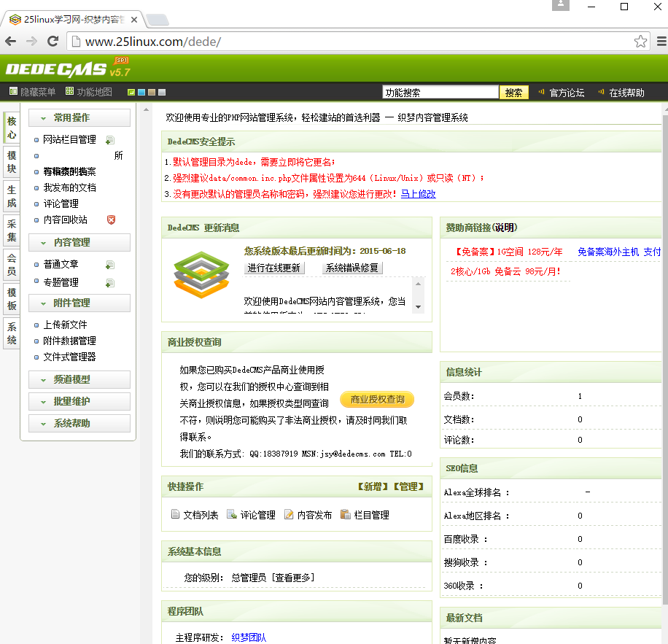Click the 文档列表 document icon
Screen dimensions: 668x644
175,514
